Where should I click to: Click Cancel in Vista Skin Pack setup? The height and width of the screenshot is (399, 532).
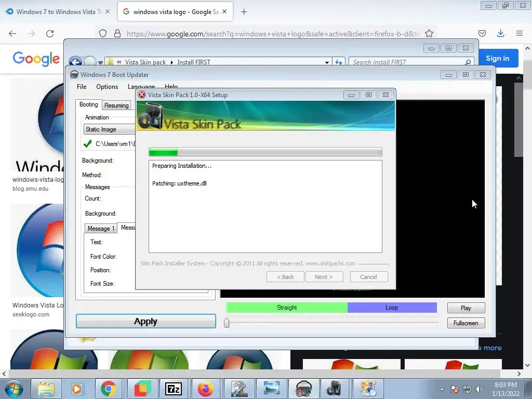click(x=368, y=277)
